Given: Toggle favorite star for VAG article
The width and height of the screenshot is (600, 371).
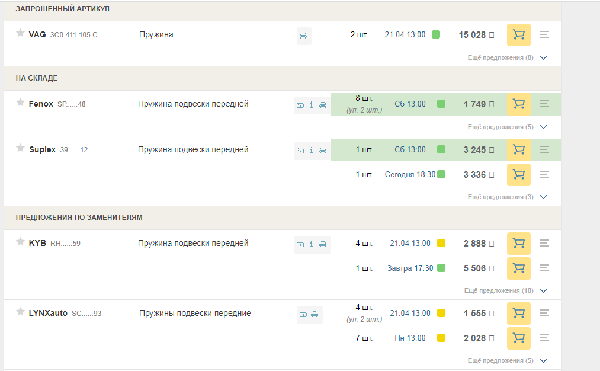Looking at the screenshot, I should pos(20,33).
